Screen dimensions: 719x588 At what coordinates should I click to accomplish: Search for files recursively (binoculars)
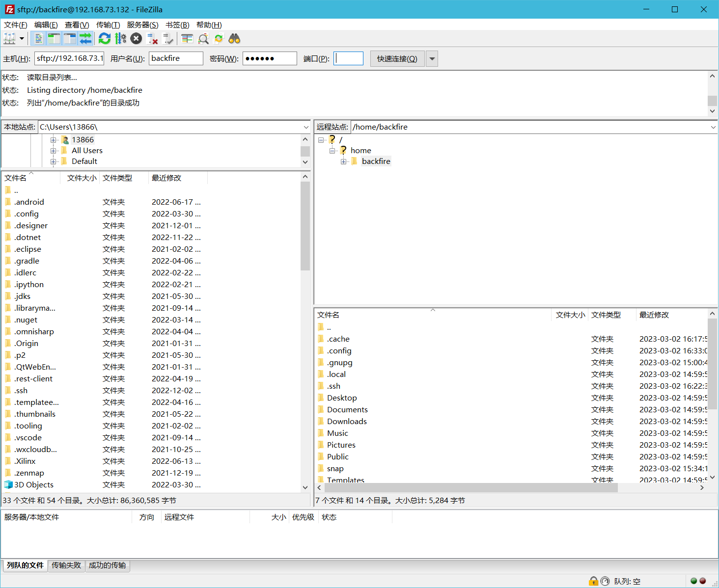[234, 38]
